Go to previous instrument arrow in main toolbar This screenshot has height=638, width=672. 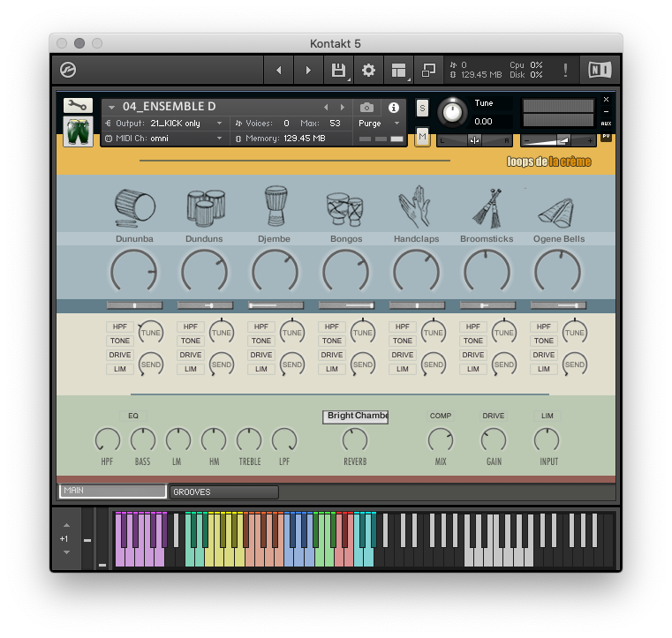(x=278, y=70)
